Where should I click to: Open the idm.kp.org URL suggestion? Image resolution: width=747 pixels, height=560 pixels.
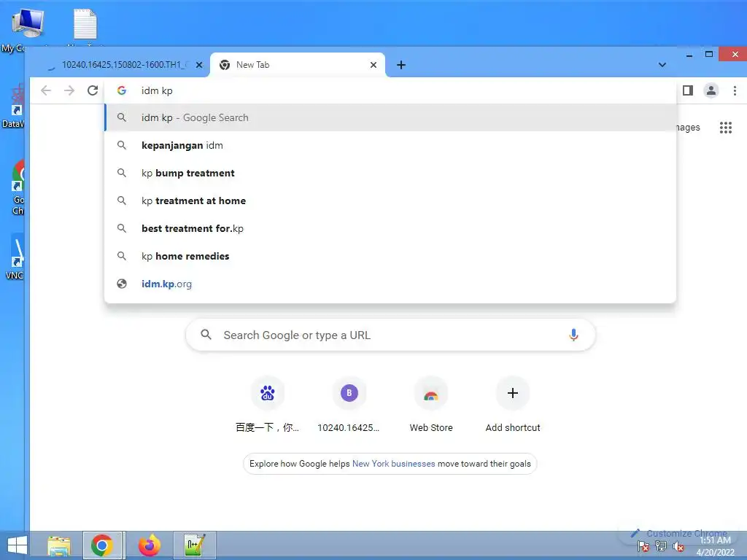point(391,284)
